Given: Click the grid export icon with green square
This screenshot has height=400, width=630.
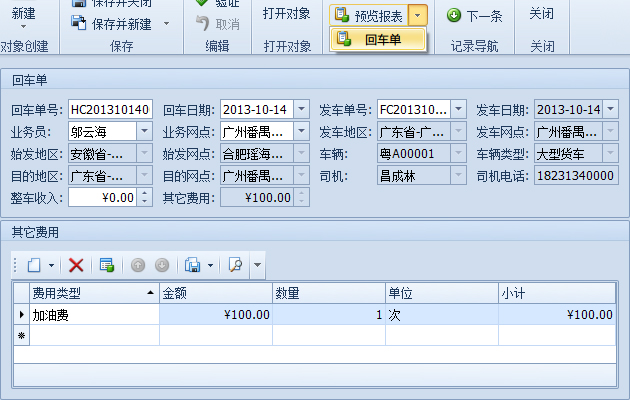Looking at the screenshot, I should (107, 265).
